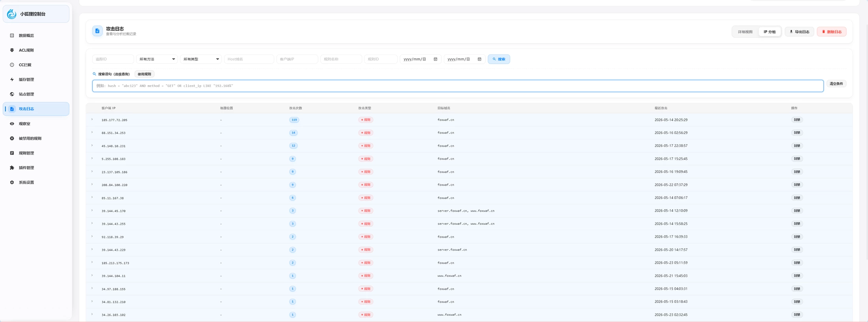Viewport: 868px width, 322px height.
Task: Click 最近攻击 column header
Action: point(661,108)
